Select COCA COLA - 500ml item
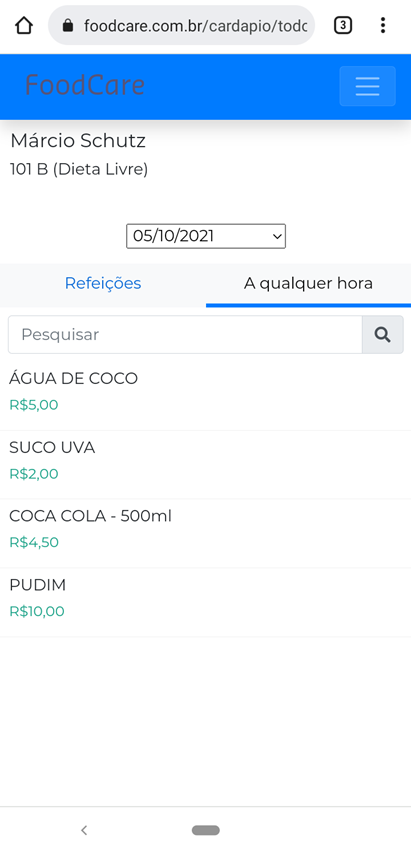This screenshot has height=854, width=411. 205,533
